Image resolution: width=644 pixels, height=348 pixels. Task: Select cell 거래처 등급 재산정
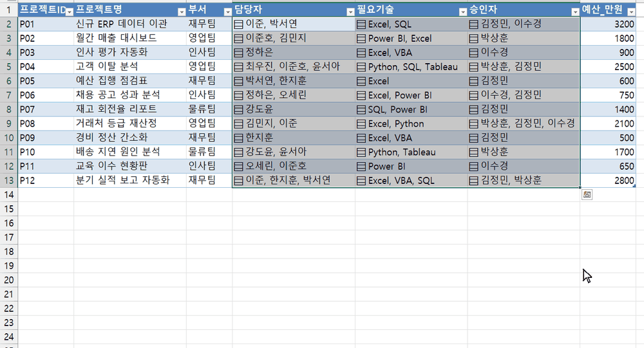(130, 124)
